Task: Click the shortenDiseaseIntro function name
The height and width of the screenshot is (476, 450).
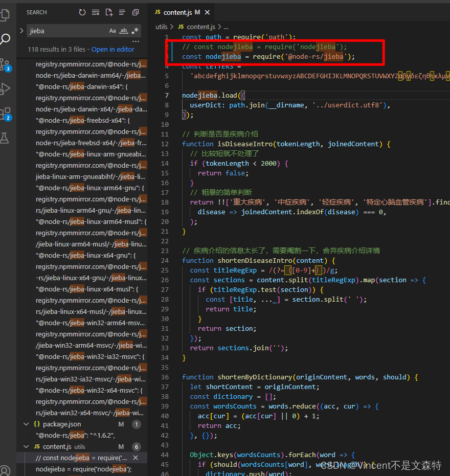Action: pos(255,260)
